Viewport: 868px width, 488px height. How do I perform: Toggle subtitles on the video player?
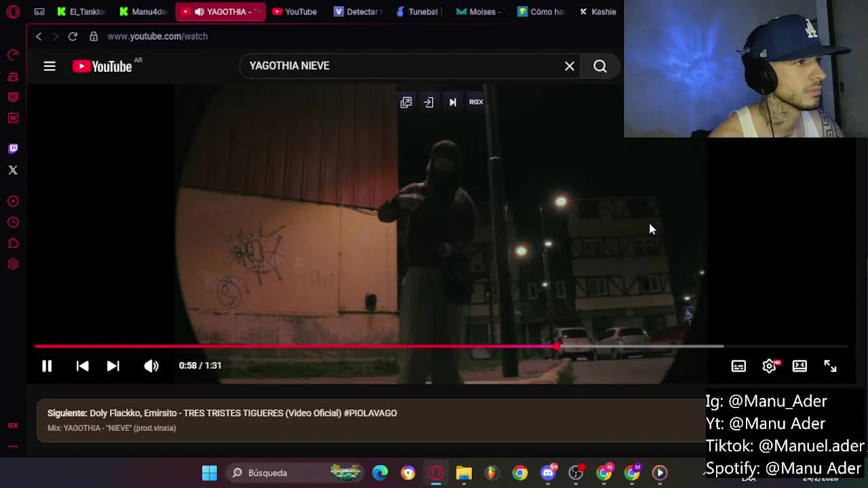click(738, 366)
